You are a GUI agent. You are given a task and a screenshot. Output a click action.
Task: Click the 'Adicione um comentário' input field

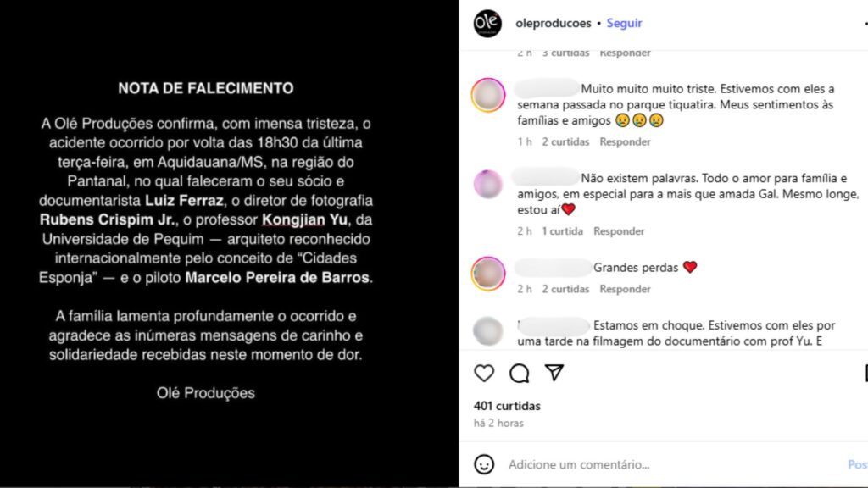(672, 464)
